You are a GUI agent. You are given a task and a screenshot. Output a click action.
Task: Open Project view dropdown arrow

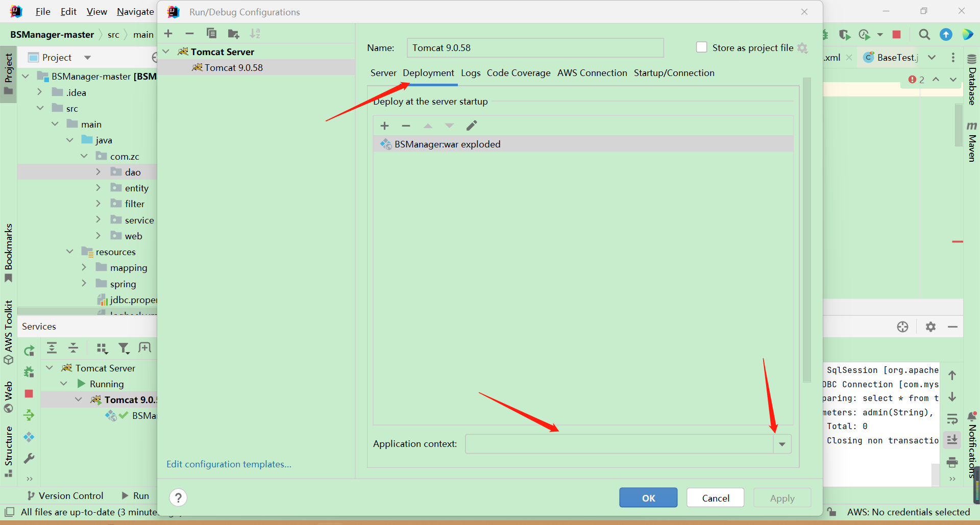point(87,58)
